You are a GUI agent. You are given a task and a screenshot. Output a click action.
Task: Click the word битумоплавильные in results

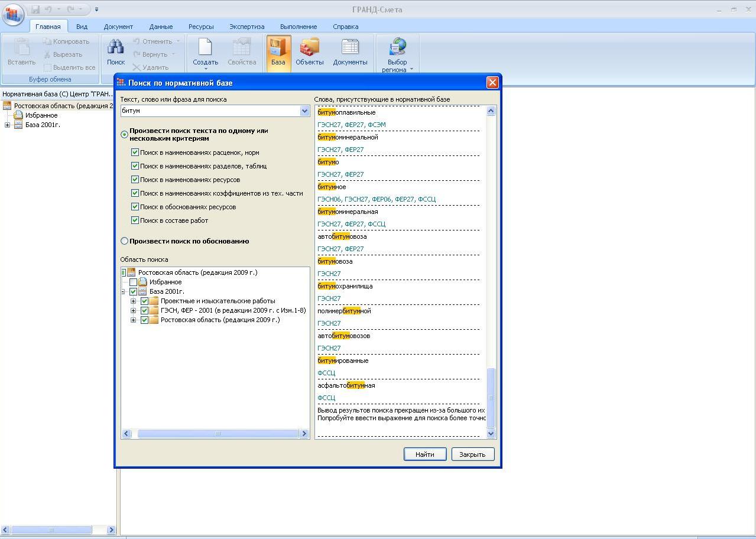346,112
